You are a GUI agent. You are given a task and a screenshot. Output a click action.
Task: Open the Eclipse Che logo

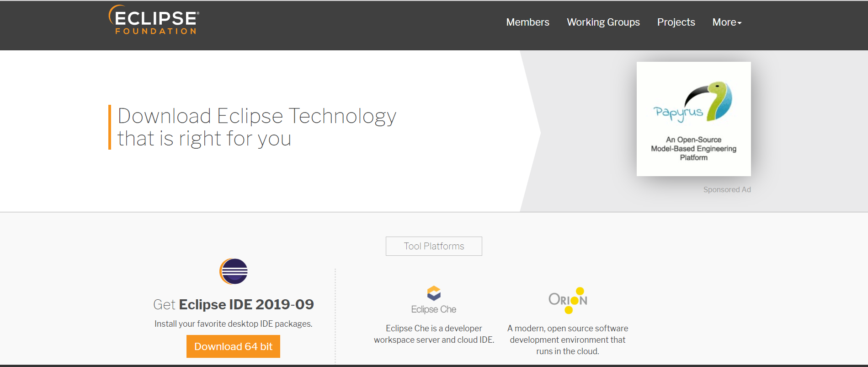(434, 300)
